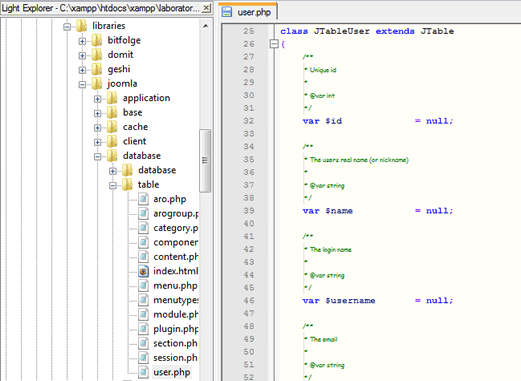Viewport: 521px width, 381px height.
Task: Click the arogroup file icon
Action: pyautogui.click(x=143, y=213)
